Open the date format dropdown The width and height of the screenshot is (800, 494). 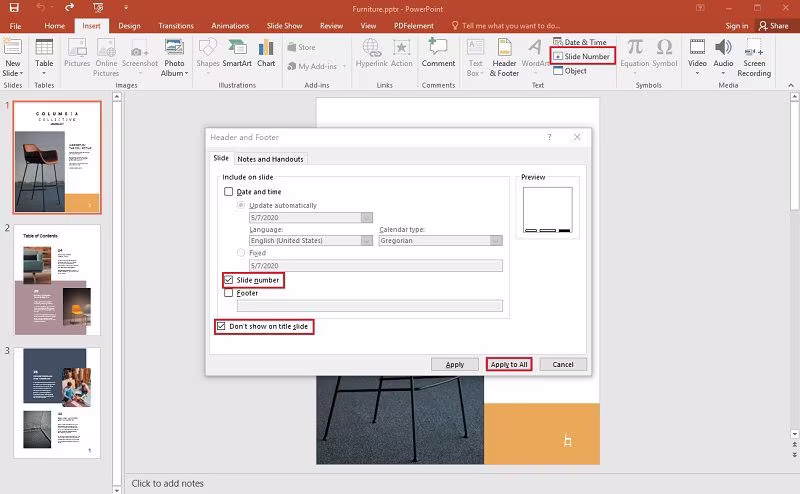click(x=366, y=217)
